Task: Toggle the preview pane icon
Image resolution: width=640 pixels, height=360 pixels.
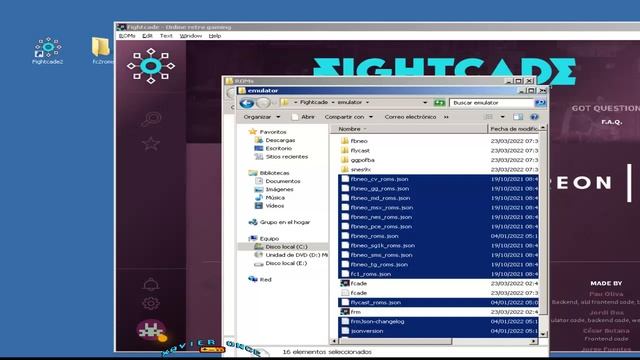Action: click(x=518, y=117)
